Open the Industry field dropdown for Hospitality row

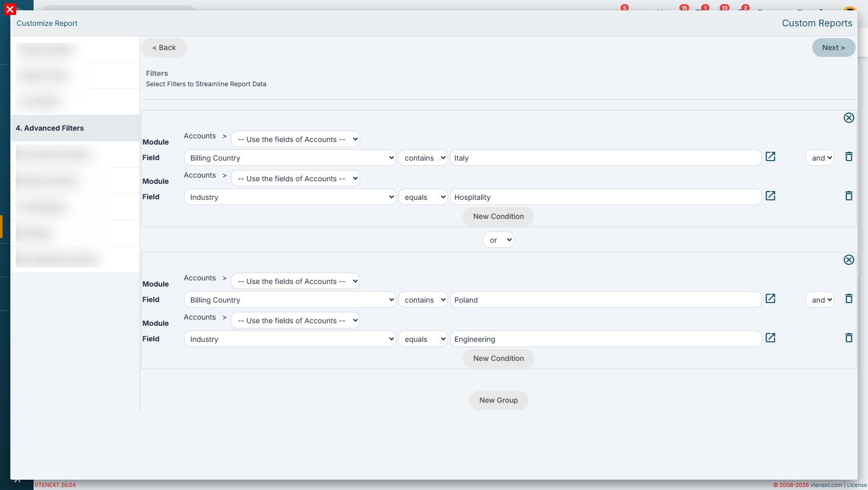290,197
